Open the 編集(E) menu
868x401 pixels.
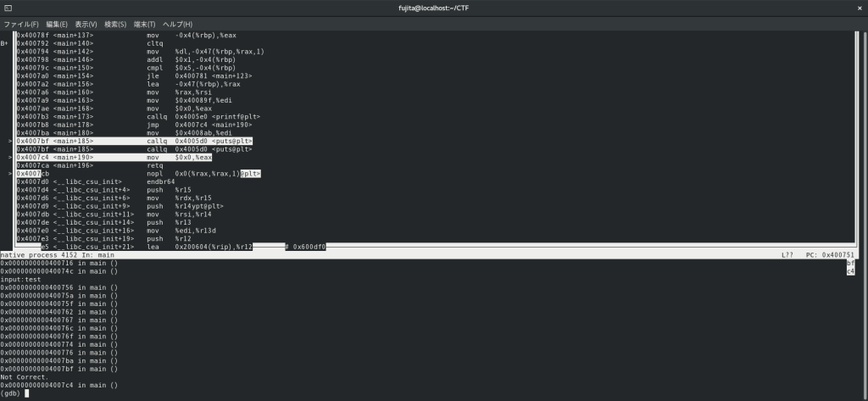(x=57, y=25)
